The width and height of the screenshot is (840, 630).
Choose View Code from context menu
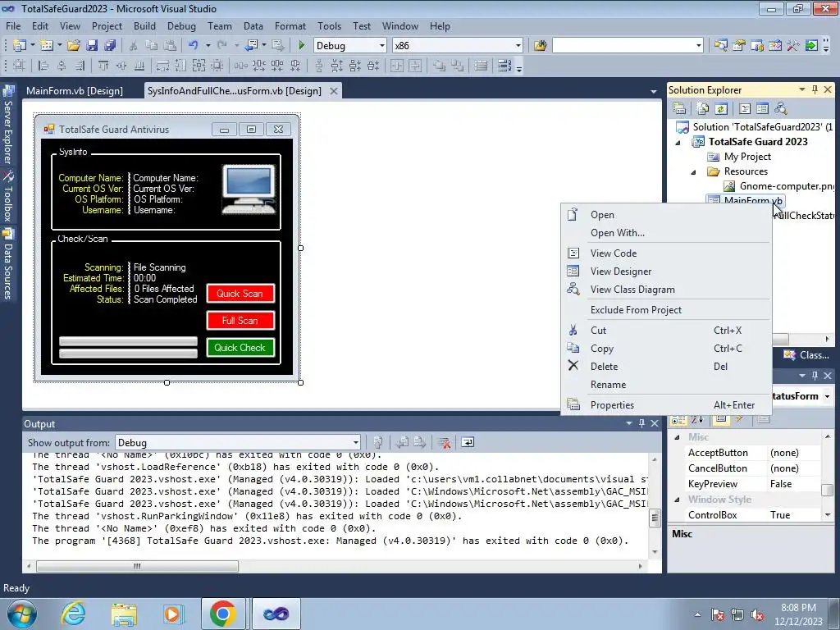click(666, 253)
